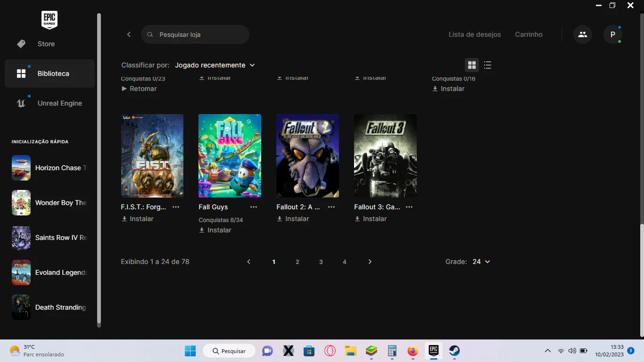Open Microsoft Store from the taskbar

tap(309, 351)
